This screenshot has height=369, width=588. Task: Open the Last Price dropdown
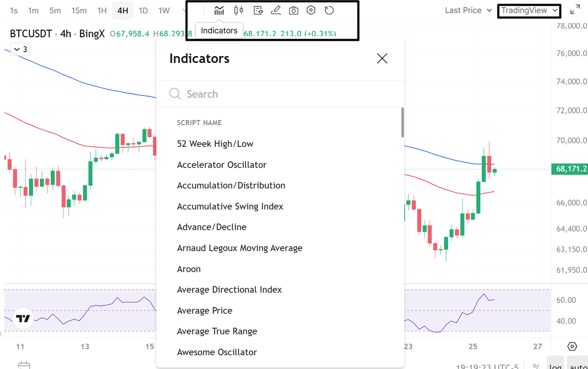point(468,10)
